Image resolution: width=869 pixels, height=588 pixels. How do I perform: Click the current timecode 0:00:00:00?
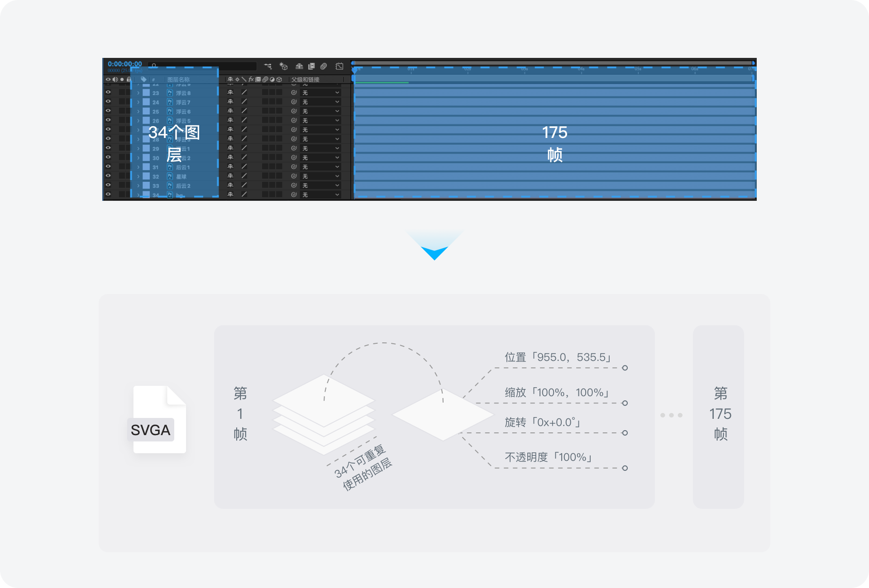pos(124,64)
